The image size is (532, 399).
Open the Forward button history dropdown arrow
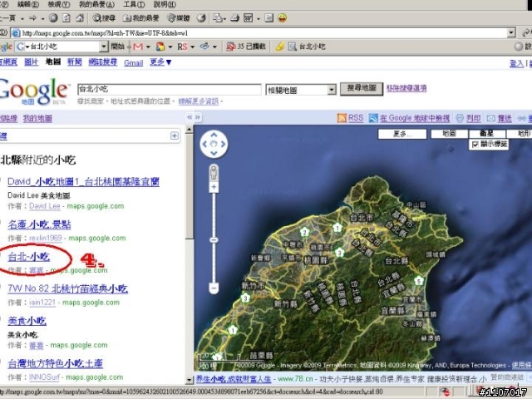pyautogui.click(x=42, y=18)
